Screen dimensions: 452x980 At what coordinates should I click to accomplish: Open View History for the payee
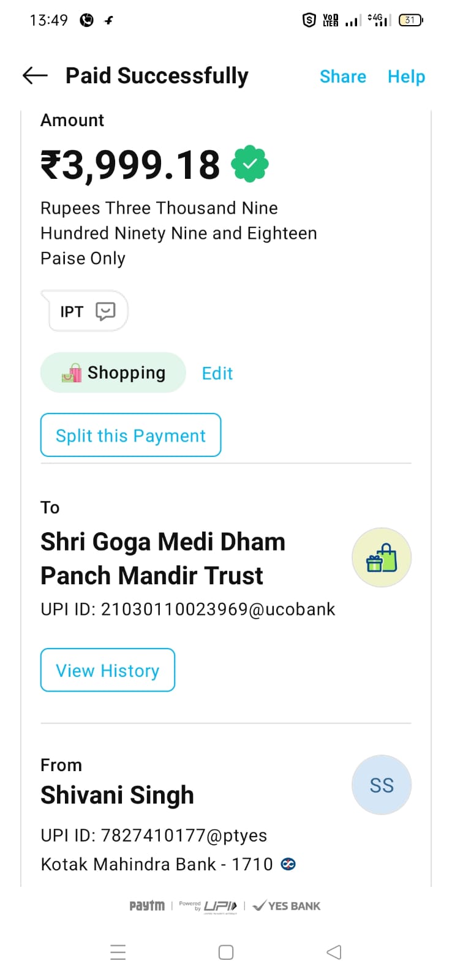(x=108, y=670)
